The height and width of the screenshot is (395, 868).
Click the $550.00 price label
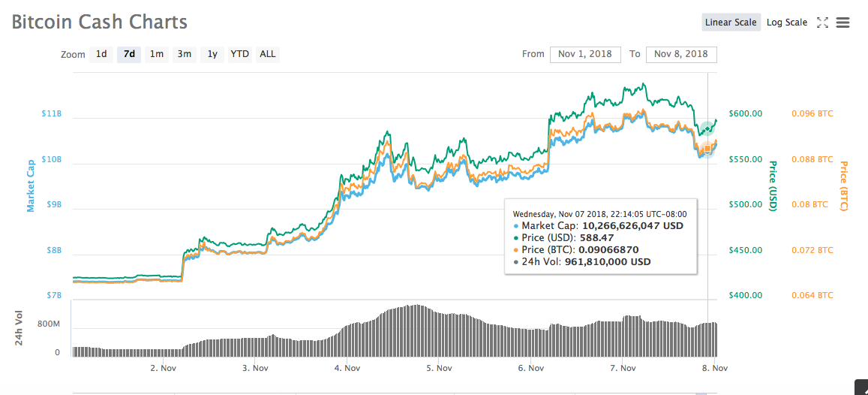tap(744, 159)
